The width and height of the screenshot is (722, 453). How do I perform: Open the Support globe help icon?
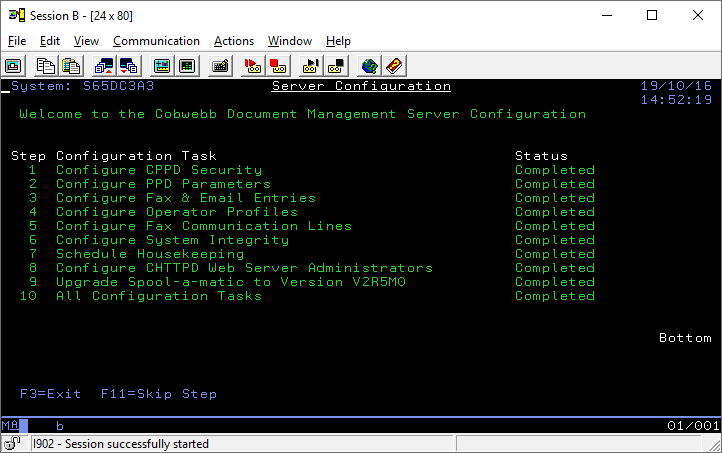tap(369, 66)
